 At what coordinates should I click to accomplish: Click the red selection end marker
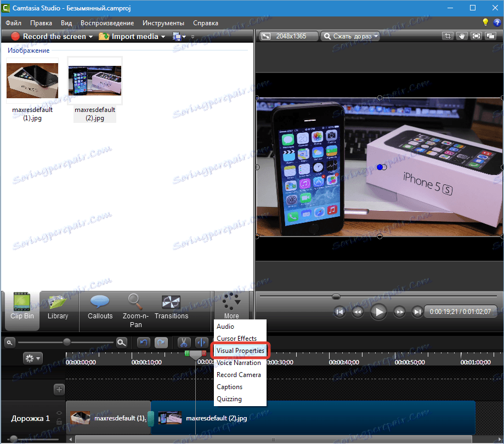pyautogui.click(x=204, y=353)
